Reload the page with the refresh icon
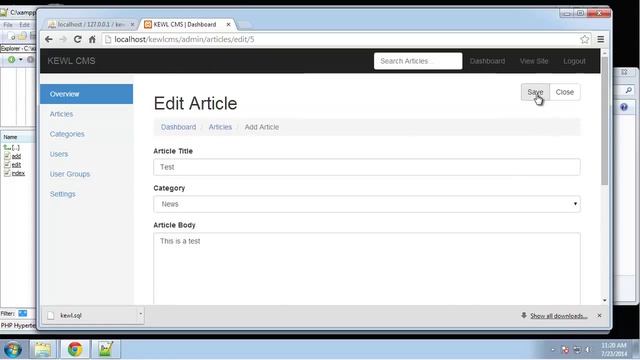The width and height of the screenshot is (640, 360). click(78, 39)
